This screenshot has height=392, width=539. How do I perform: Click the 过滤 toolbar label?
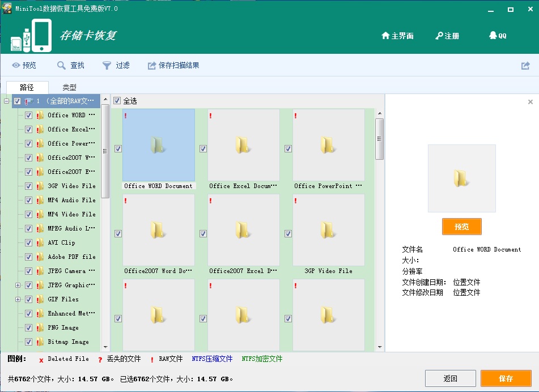123,65
